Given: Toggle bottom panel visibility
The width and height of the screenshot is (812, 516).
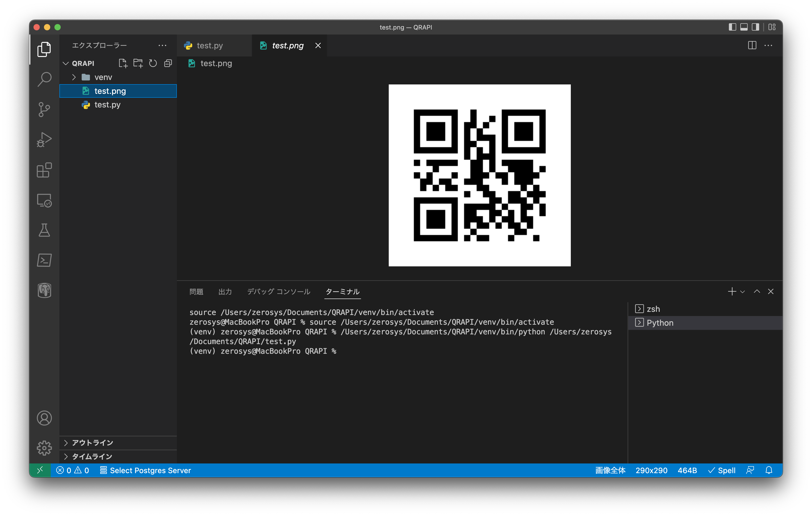Looking at the screenshot, I should point(744,27).
